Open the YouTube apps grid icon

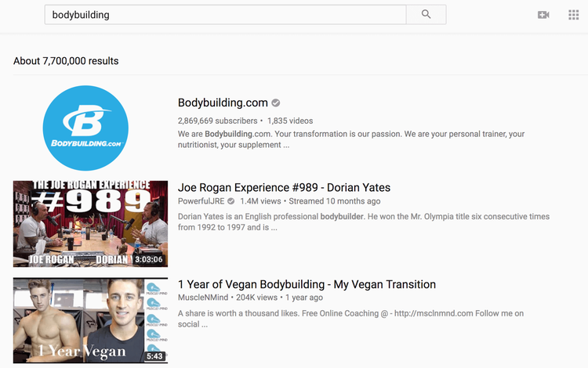pyautogui.click(x=573, y=15)
